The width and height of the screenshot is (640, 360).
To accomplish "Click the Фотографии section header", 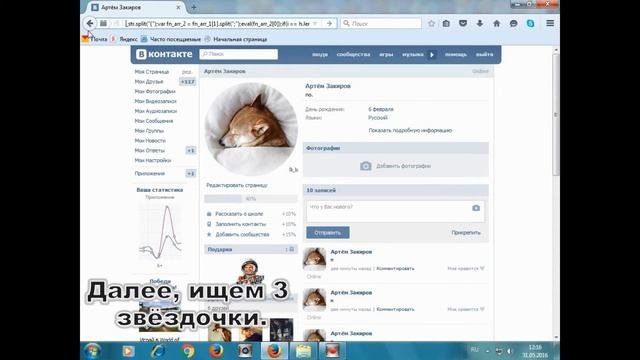I will point(396,148).
